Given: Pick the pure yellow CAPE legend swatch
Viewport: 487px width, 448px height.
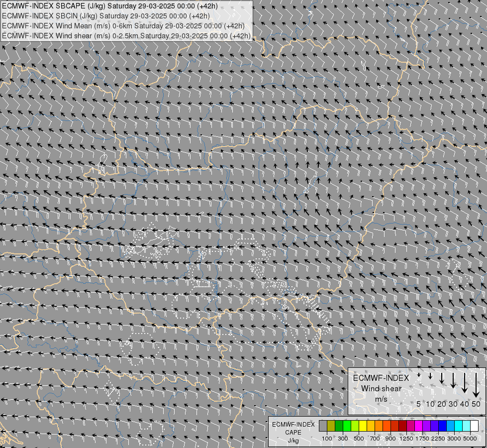Looking at the screenshot, I should tap(363, 426).
